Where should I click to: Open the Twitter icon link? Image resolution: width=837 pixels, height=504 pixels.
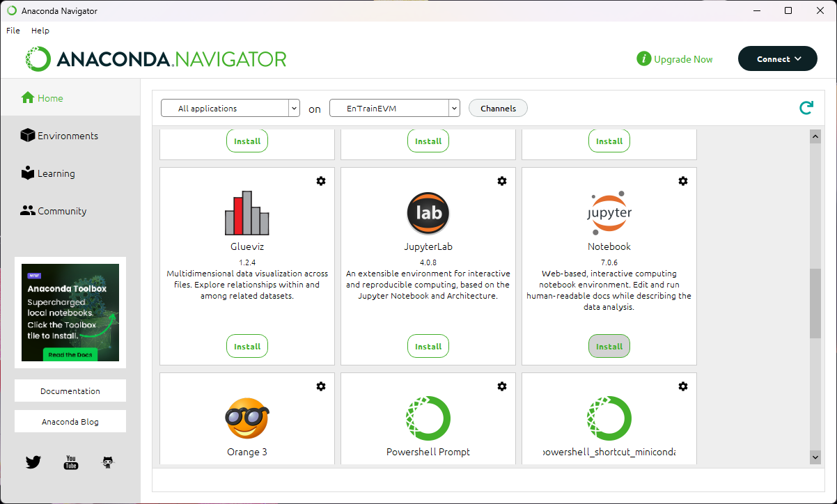point(33,462)
